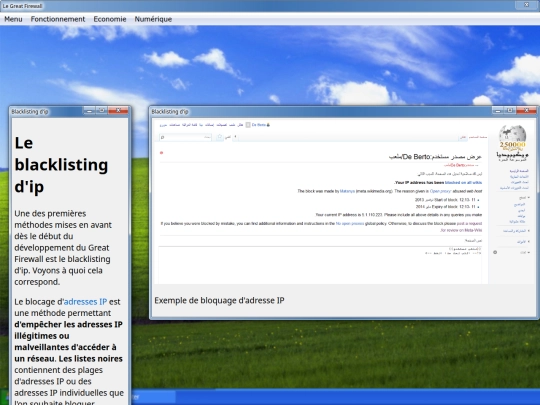Screen dimensions: 540x405
Task: Click the 'Le Great Firewall' main title bar text
Action: click(x=23, y=6)
